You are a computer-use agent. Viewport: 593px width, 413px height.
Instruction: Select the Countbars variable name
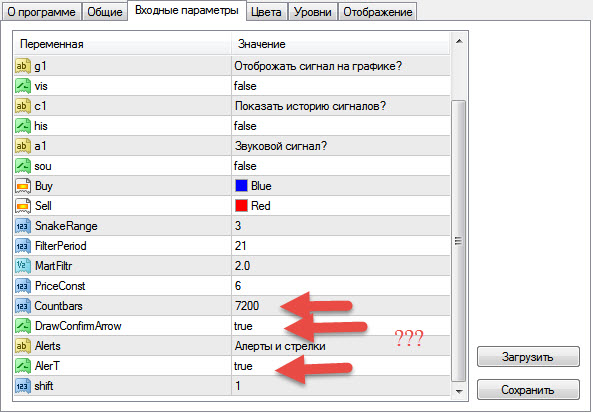coord(58,306)
